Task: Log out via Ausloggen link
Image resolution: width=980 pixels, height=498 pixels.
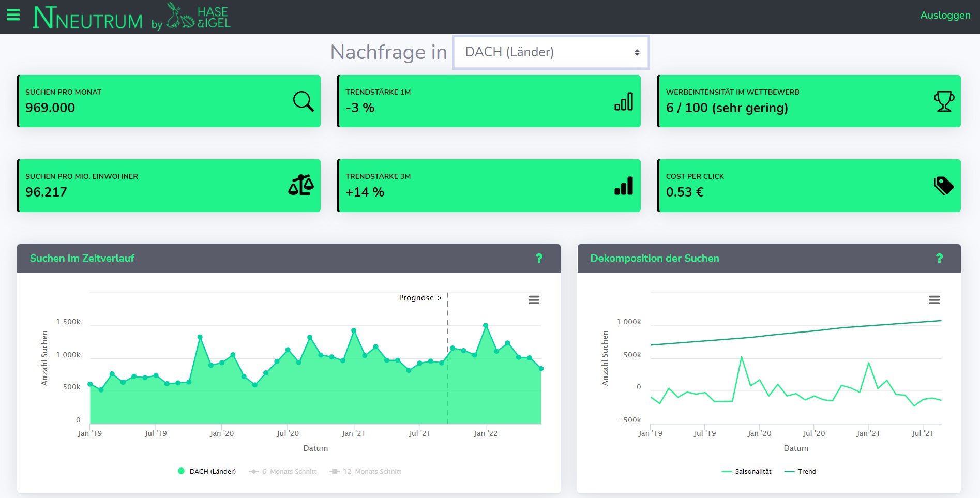Action: click(x=945, y=15)
